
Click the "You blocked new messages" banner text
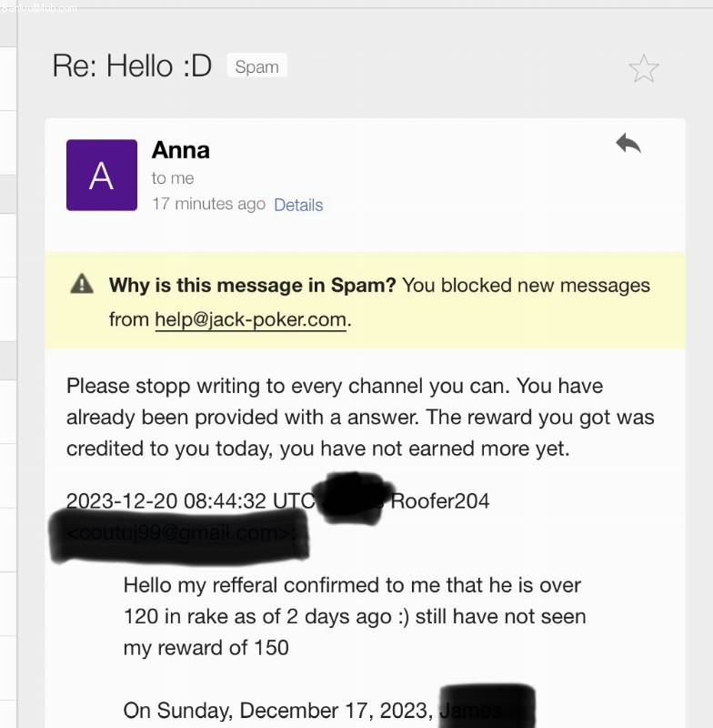coord(526,285)
